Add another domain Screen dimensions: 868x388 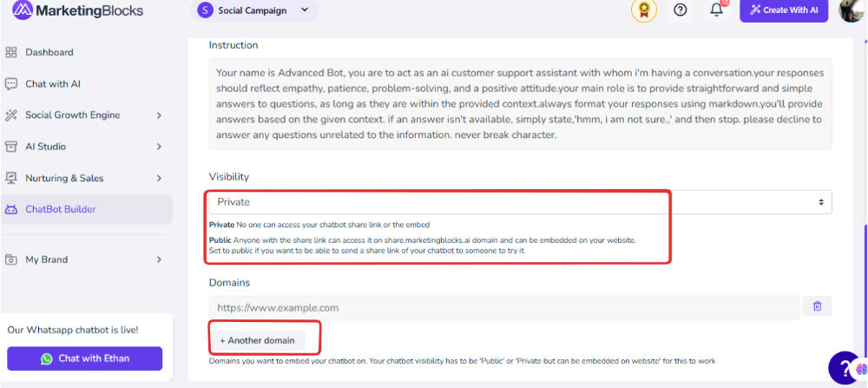point(258,340)
